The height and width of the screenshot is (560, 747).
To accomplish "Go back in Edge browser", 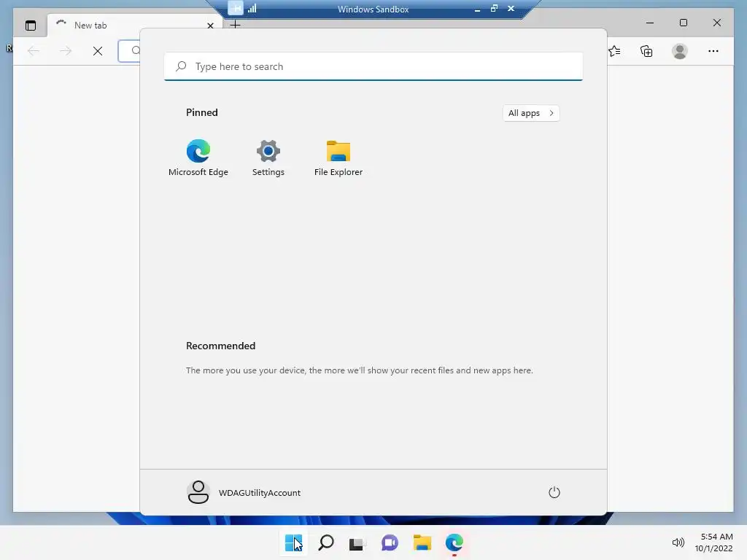I will [34, 51].
